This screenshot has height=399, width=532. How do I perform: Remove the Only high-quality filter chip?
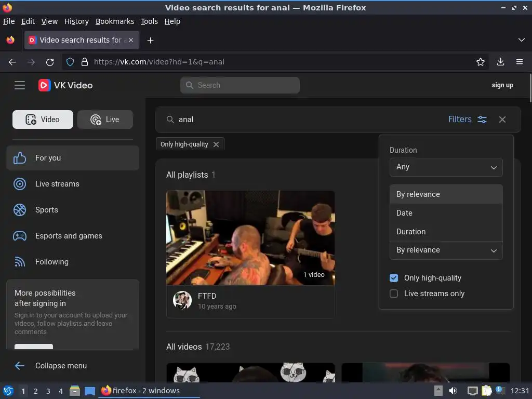(x=216, y=144)
